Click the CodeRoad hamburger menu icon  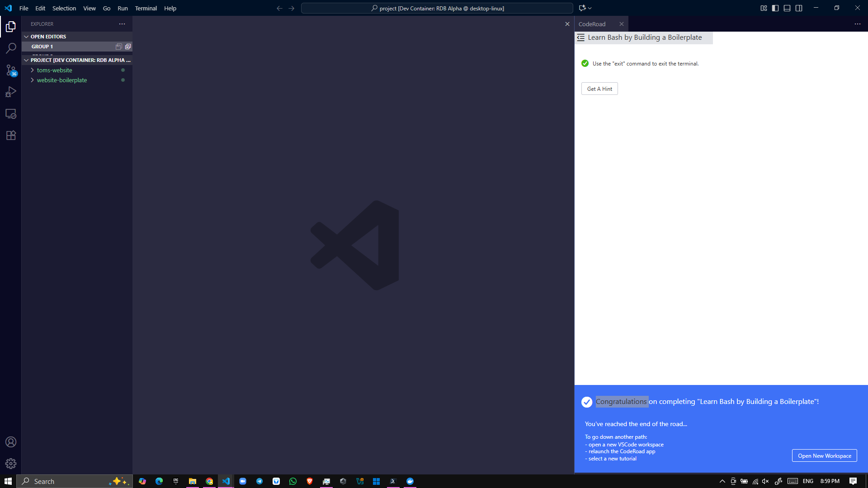581,38
